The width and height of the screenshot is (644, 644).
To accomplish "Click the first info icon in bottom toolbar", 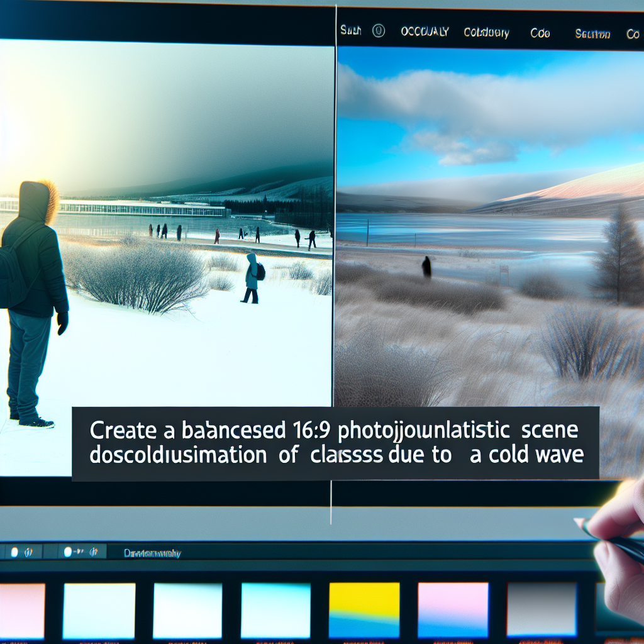I will [28, 553].
